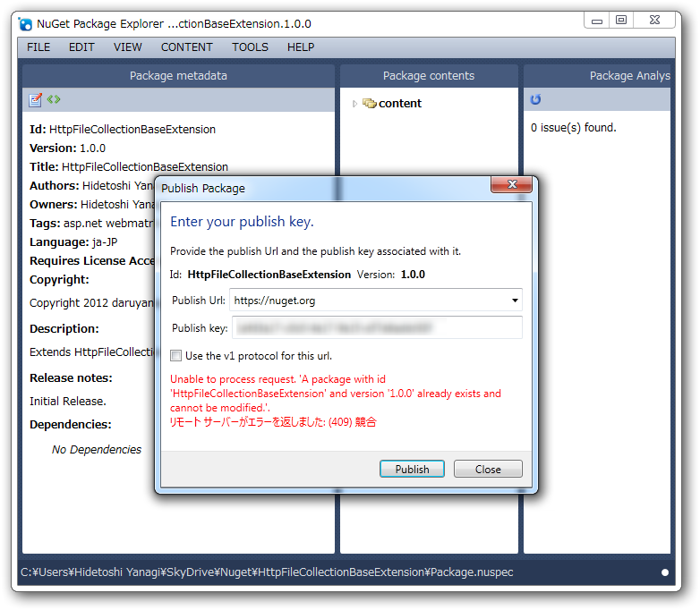Click the Publish key input field

[x=377, y=328]
